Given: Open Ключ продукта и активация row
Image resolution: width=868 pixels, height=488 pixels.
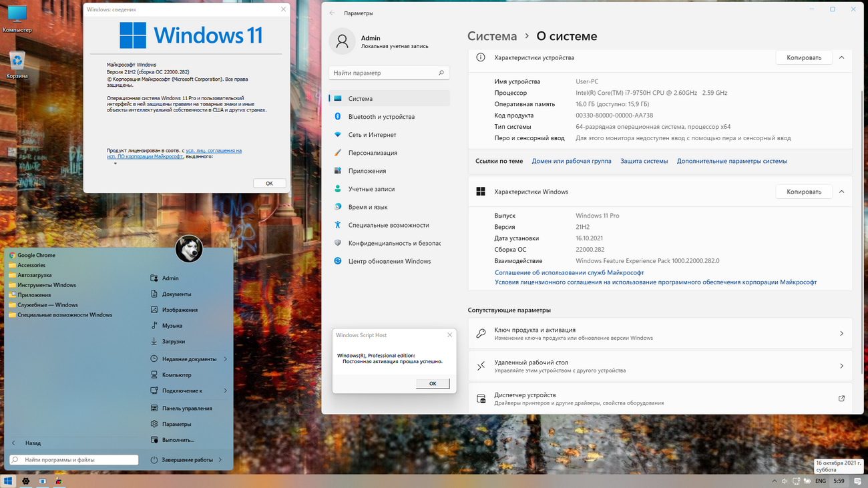Looking at the screenshot, I should point(660,333).
